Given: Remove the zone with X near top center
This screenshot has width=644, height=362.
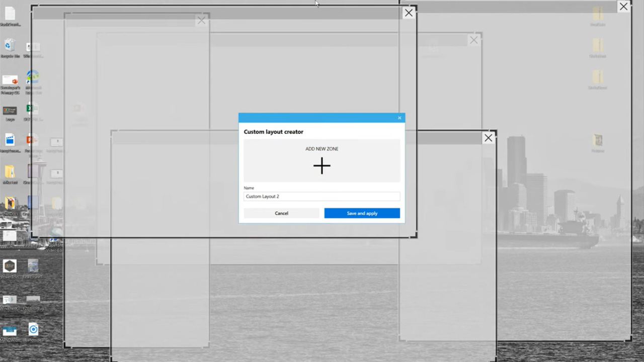Looking at the screenshot, I should 409,13.
